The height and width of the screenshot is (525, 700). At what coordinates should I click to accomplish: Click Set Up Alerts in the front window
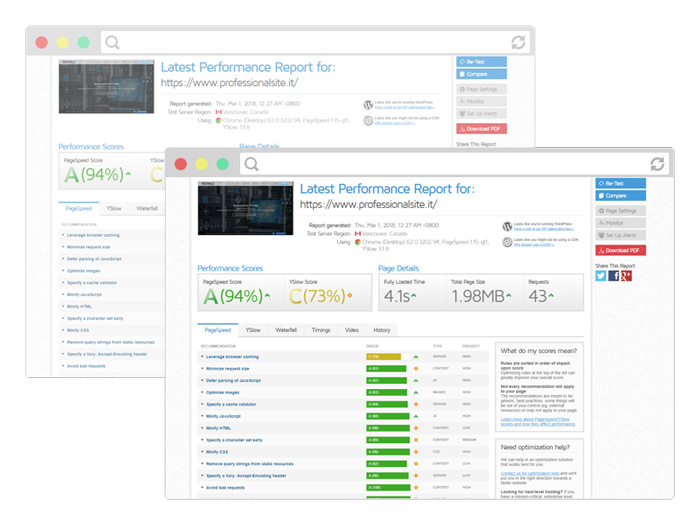click(x=621, y=235)
